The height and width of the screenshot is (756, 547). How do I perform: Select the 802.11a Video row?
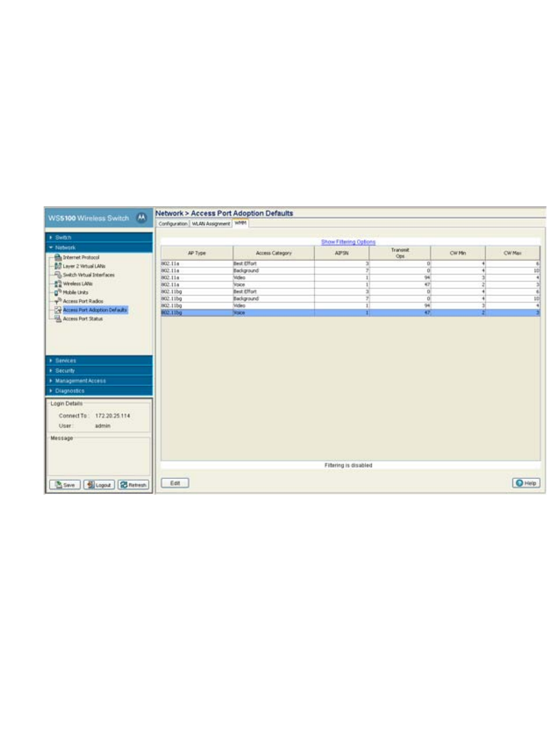click(350, 278)
